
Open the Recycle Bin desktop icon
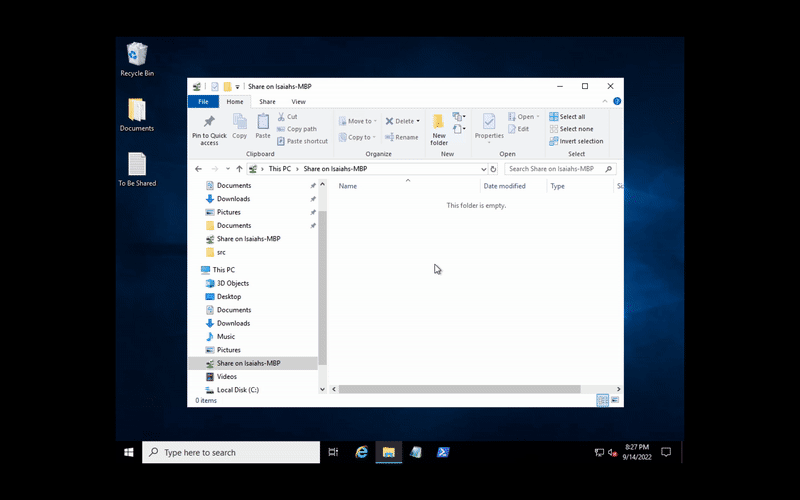[137, 55]
